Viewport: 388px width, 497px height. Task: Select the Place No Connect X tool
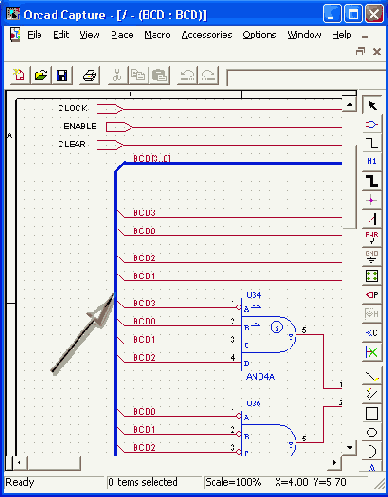372,352
